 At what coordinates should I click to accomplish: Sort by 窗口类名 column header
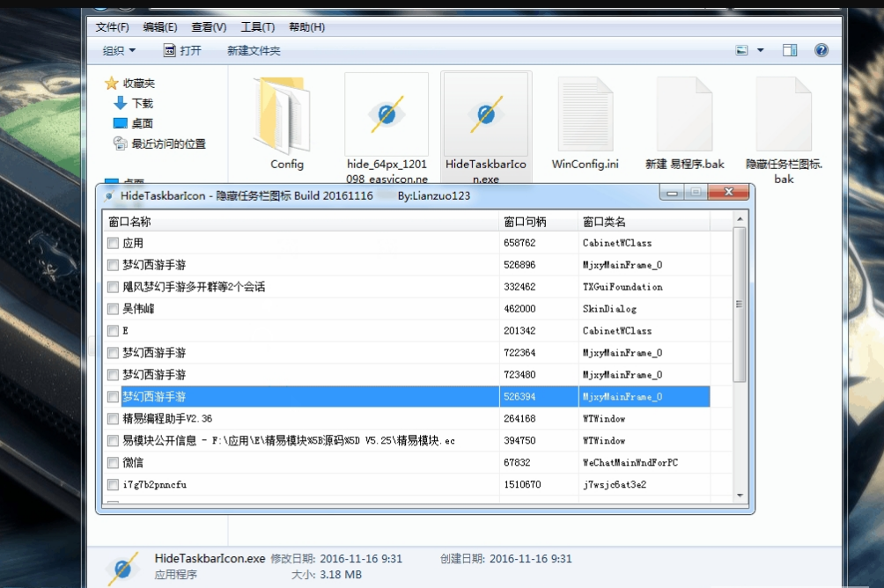644,222
